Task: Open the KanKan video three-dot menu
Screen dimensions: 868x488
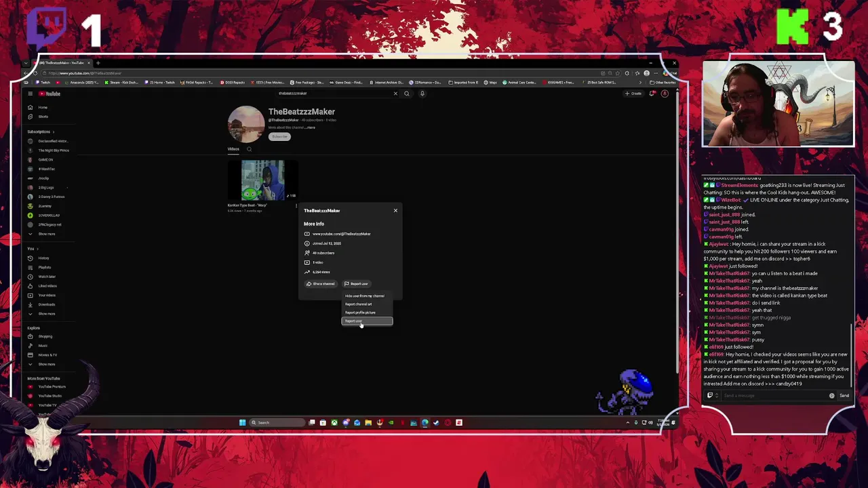Action: click(296, 205)
